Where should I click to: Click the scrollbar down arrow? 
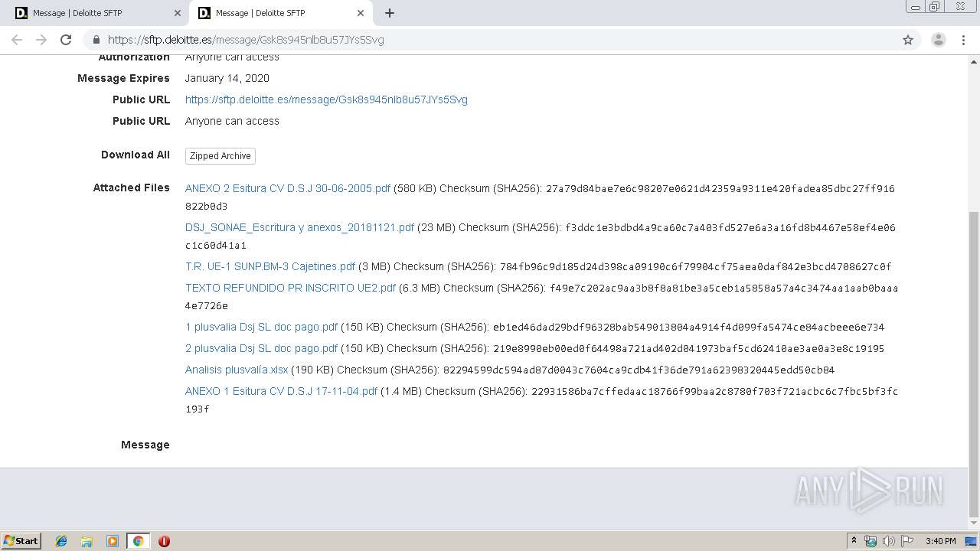974,523
